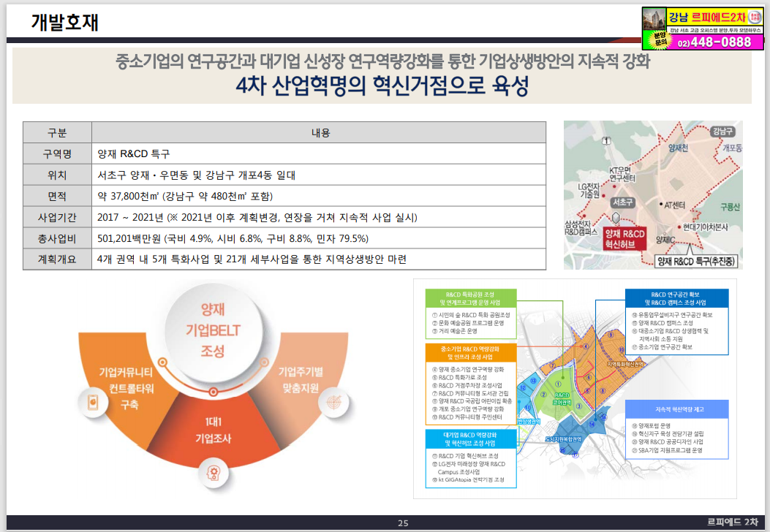Viewport: 770px width, 532px height.
Task: Select the headline 4차 산업혁명의 혁신거점으로 육성
Action: point(382,86)
